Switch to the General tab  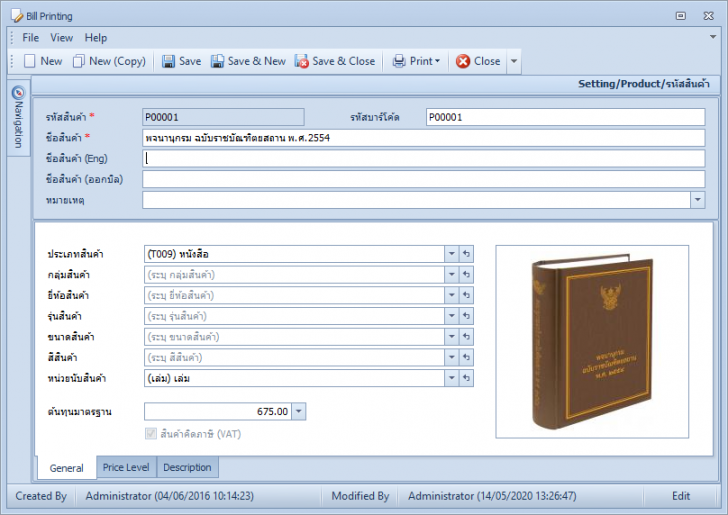coord(66,468)
